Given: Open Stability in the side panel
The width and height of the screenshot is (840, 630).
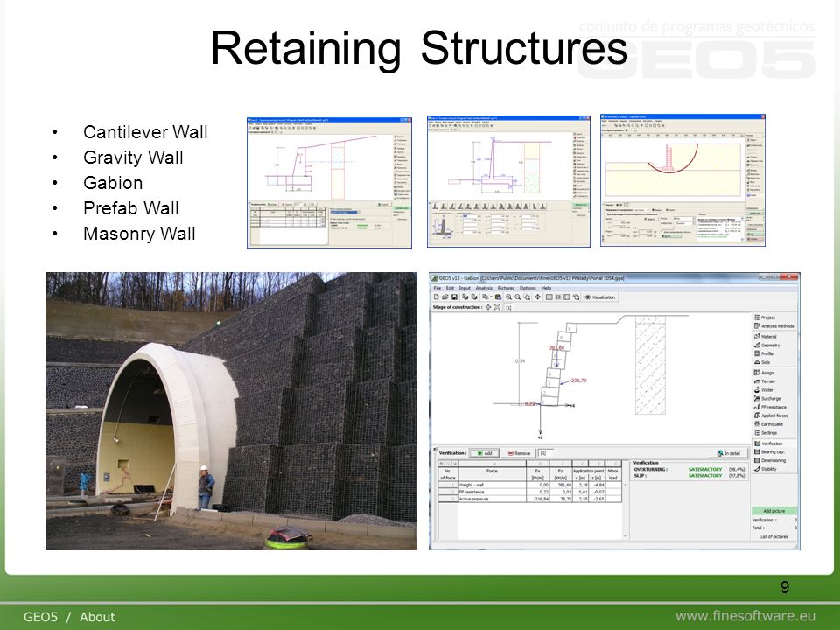Looking at the screenshot, I should [765, 469].
